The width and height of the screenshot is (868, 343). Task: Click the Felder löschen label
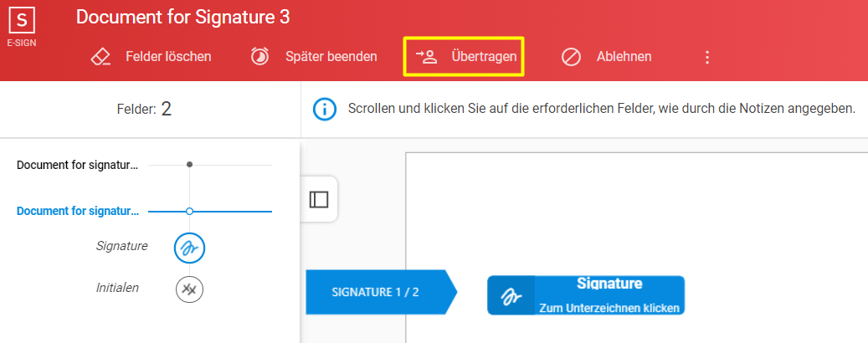[x=168, y=56]
